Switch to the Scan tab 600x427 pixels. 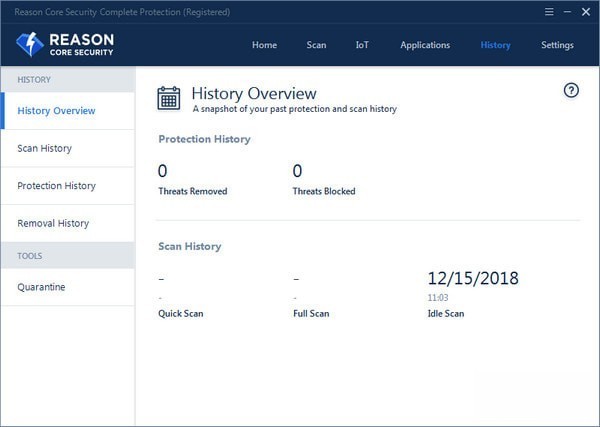click(316, 45)
